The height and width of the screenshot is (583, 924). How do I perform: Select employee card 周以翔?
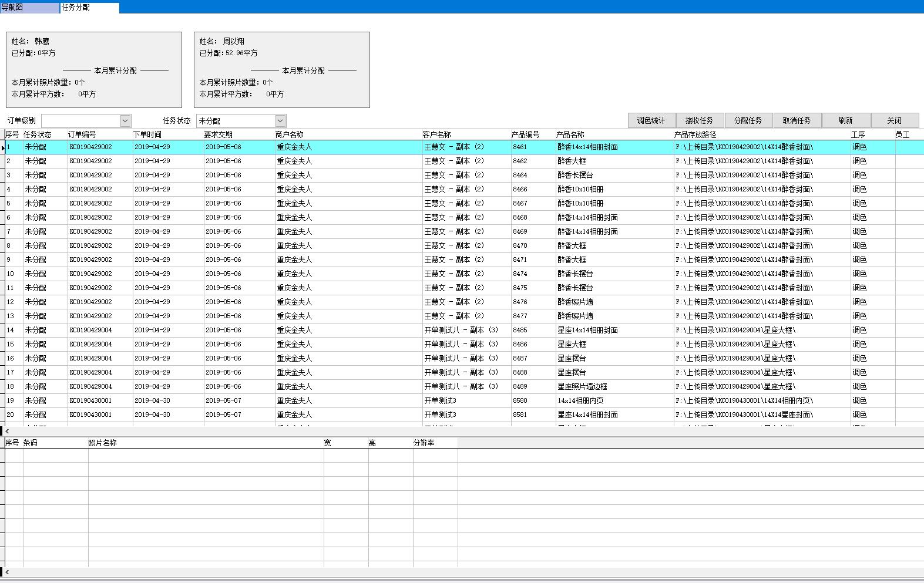pyautogui.click(x=282, y=69)
